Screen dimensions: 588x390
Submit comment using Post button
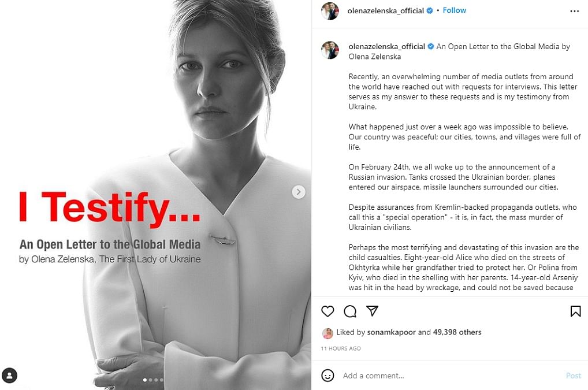573,376
